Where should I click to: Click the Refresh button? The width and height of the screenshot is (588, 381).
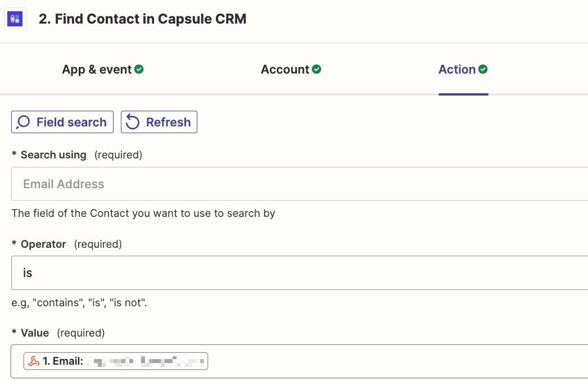[x=159, y=122]
